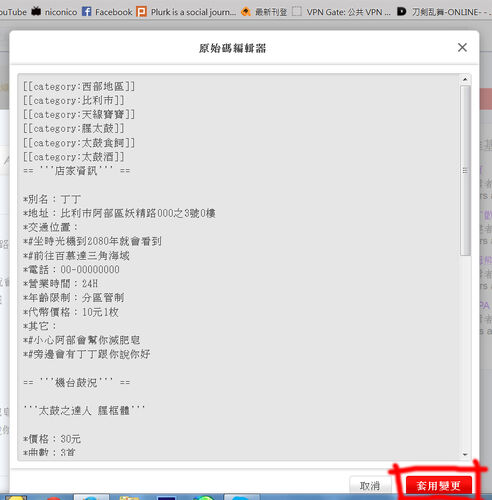Click the vertical scrollbar thumb in editor
Screen dimensions: 492x500
[x=465, y=171]
